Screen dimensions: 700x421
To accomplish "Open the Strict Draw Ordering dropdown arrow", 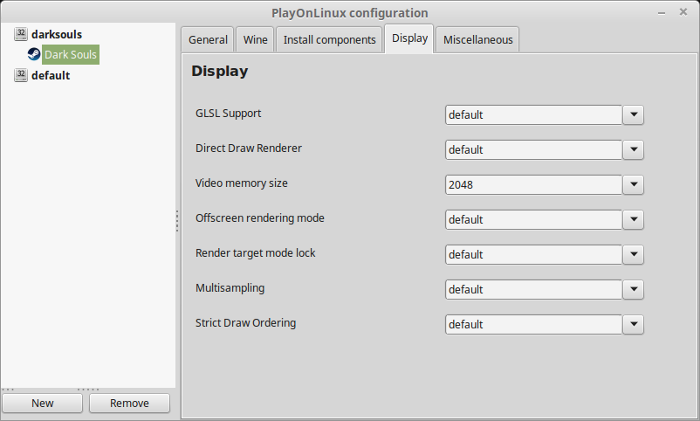I will [x=633, y=324].
